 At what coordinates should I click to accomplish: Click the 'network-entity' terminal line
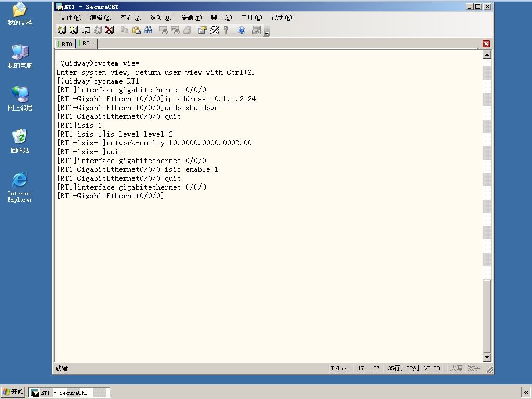[154, 143]
